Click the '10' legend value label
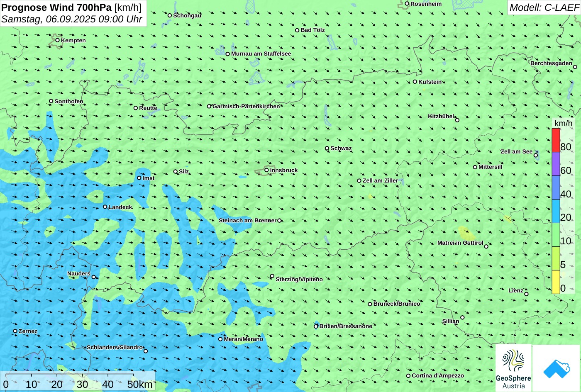This screenshot has height=392, width=581. pyautogui.click(x=566, y=241)
